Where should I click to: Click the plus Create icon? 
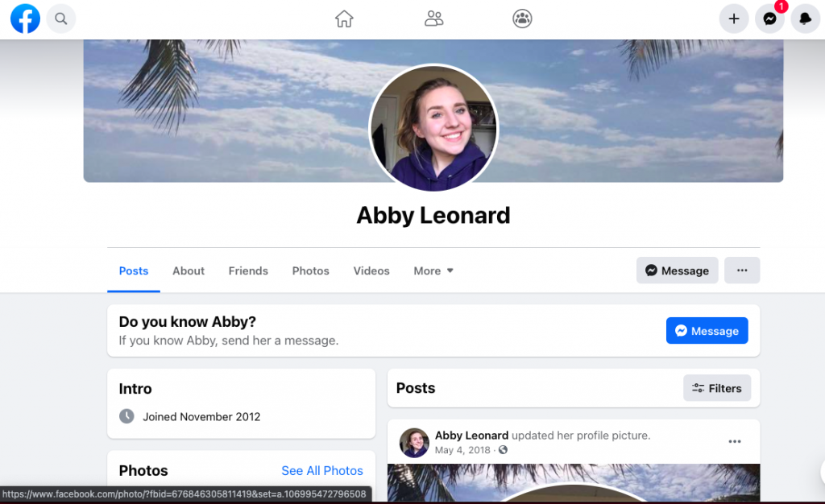[x=734, y=19]
